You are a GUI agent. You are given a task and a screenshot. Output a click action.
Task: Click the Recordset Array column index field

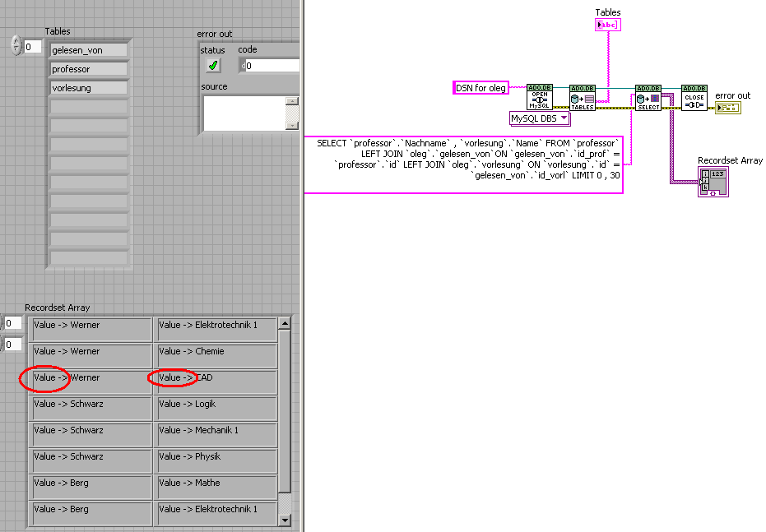[x=12, y=344]
